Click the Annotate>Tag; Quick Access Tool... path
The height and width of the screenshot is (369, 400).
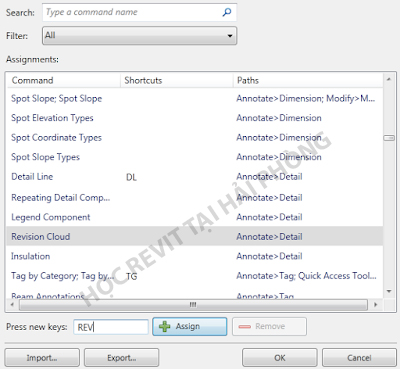pos(306,276)
